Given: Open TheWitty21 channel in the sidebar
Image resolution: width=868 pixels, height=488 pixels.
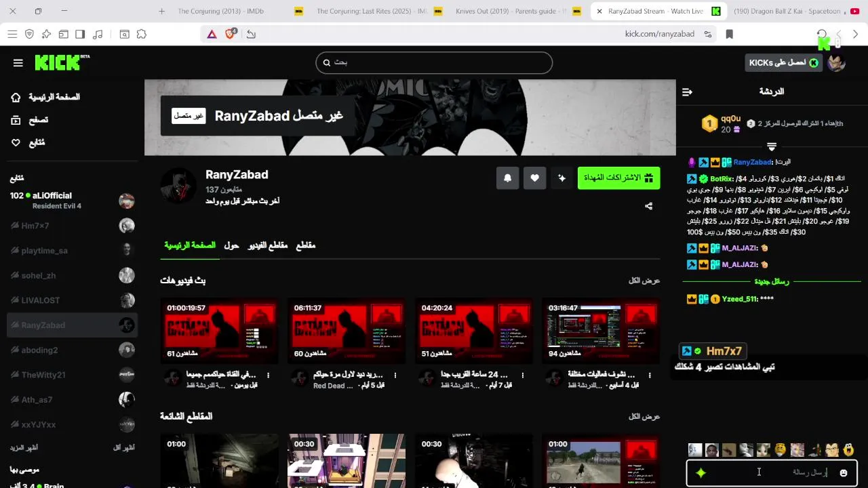Looking at the screenshot, I should (72, 375).
